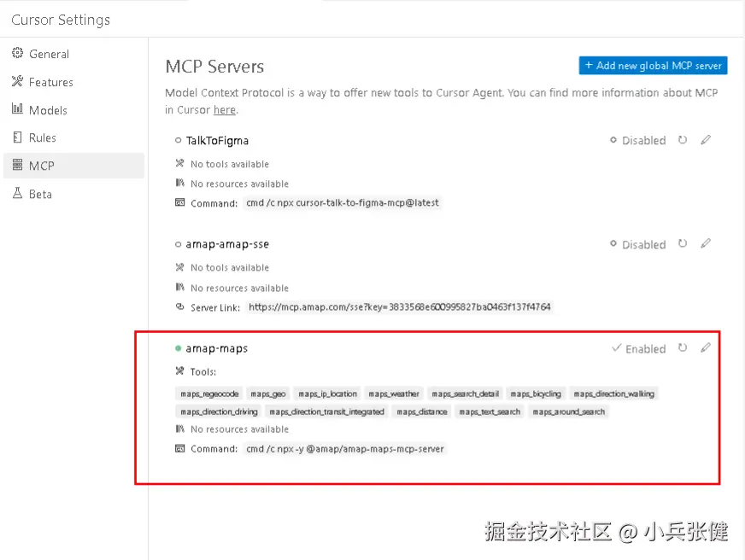The height and width of the screenshot is (560, 745).
Task: Click the Beta flask icon
Action: coord(18,193)
